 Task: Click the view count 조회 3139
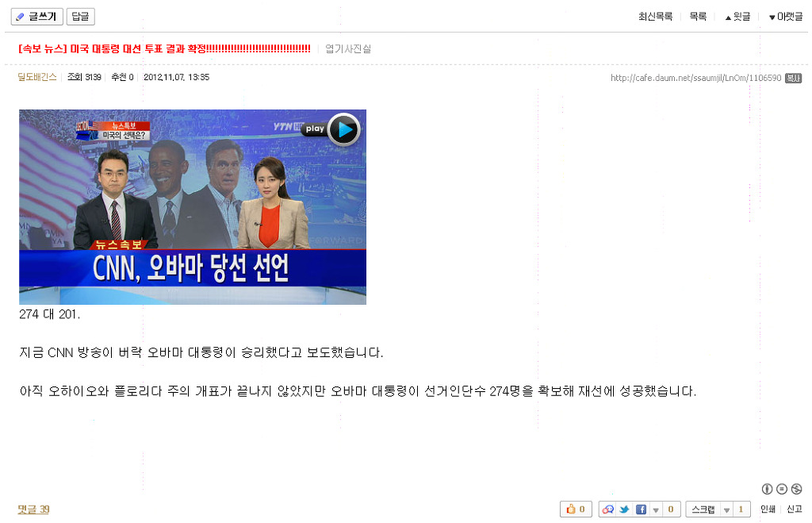click(84, 77)
